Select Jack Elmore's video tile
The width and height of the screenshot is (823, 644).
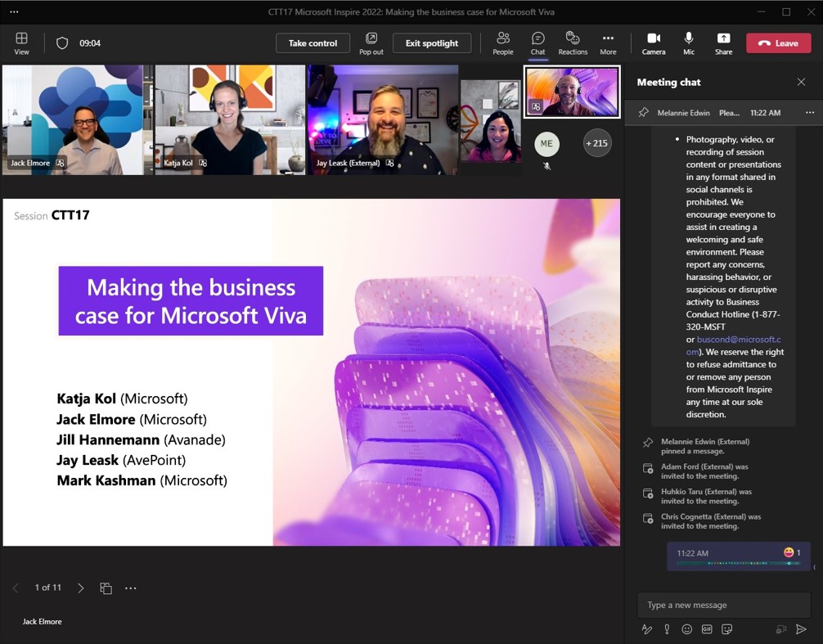77,119
